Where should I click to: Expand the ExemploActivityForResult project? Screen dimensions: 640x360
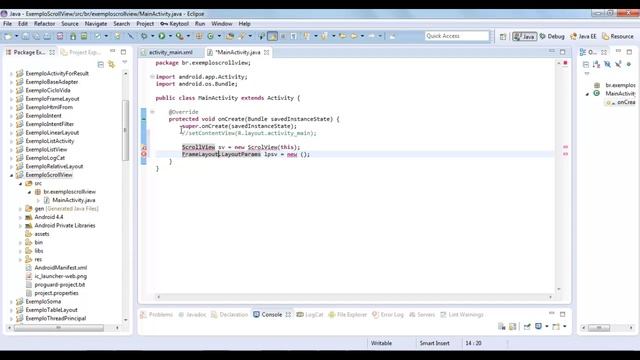(11, 74)
